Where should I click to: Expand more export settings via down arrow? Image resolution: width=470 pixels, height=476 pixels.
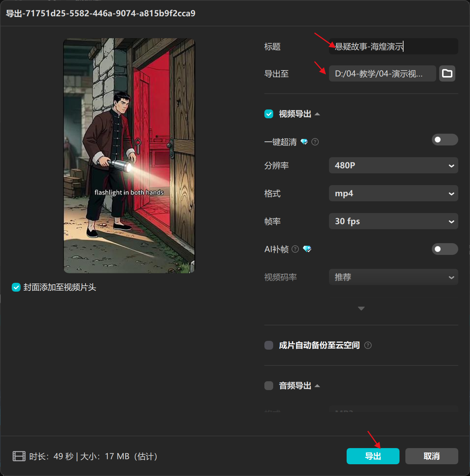pyautogui.click(x=361, y=309)
